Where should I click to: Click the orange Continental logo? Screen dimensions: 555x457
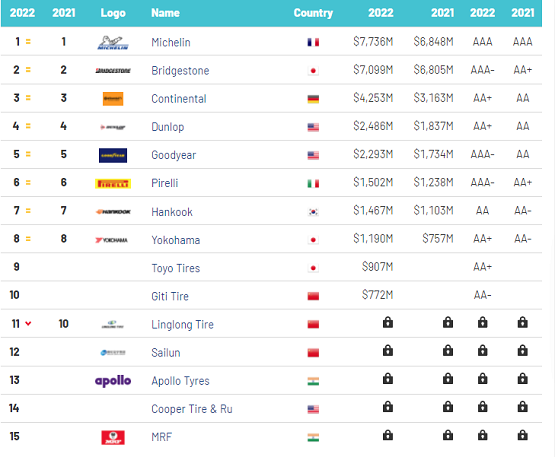(x=113, y=99)
